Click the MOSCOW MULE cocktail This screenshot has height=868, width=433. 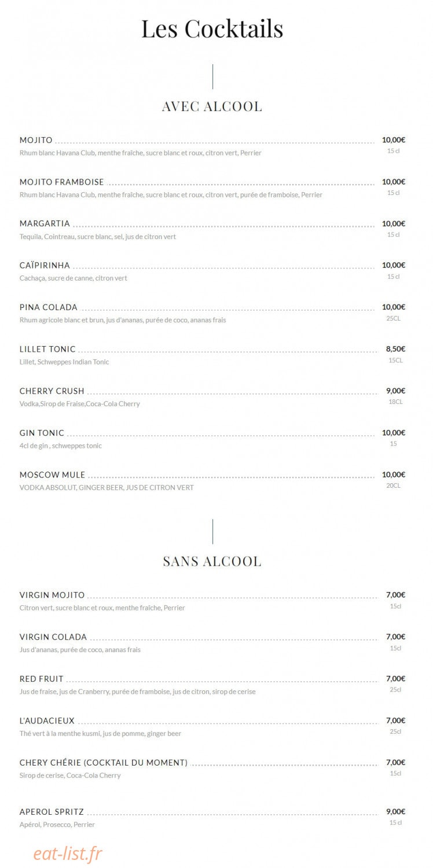(x=53, y=475)
